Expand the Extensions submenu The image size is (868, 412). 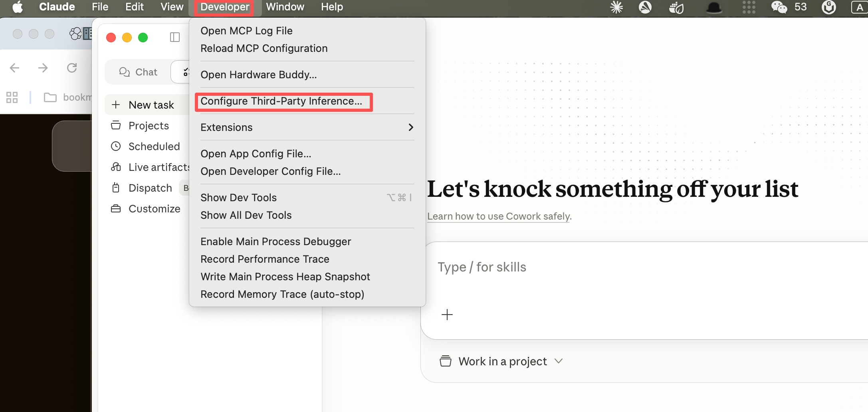(x=307, y=127)
